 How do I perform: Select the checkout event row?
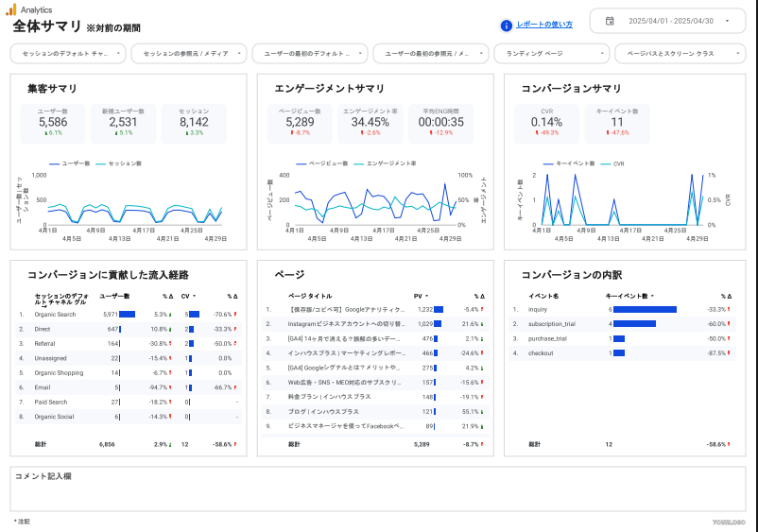[623, 353]
